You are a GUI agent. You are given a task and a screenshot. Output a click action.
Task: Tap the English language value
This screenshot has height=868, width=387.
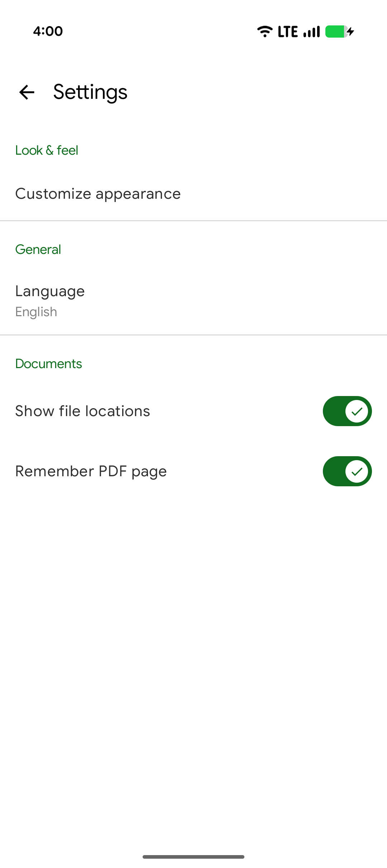pos(36,312)
